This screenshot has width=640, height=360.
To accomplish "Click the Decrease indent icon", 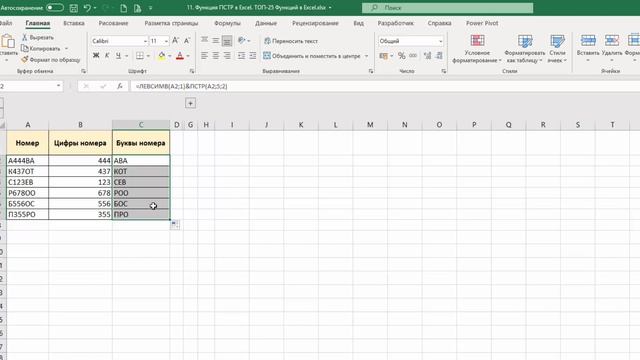I will pyautogui.click(x=242, y=56).
